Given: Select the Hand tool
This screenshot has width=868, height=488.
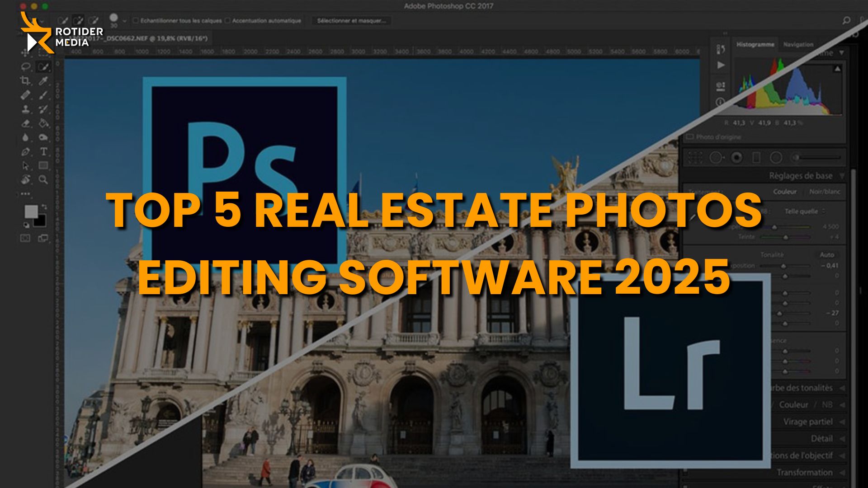Looking at the screenshot, I should click(26, 179).
